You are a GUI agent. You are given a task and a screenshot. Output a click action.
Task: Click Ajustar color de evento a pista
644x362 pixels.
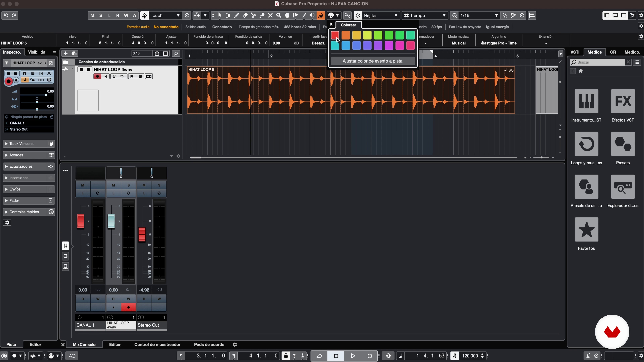pyautogui.click(x=372, y=61)
